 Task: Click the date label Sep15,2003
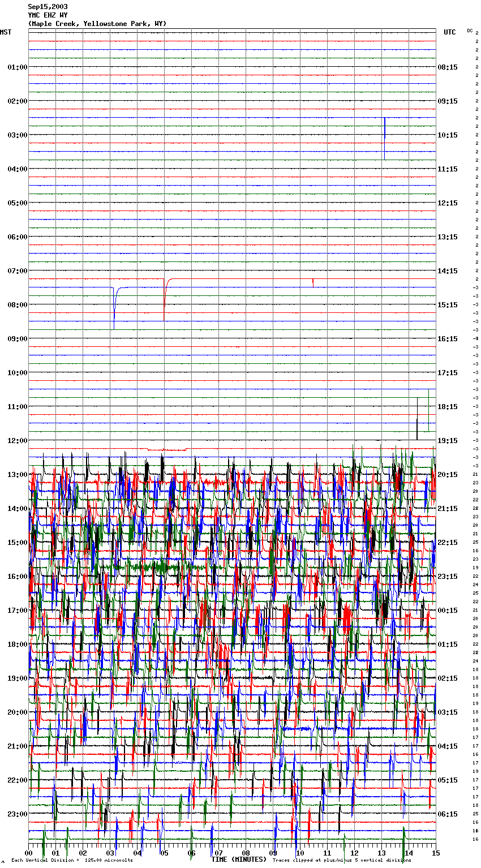[48, 7]
